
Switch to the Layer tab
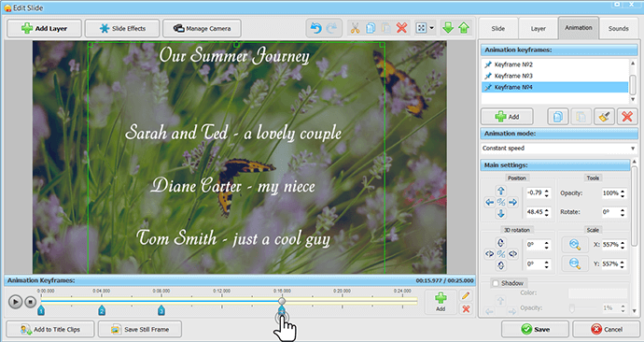[538, 28]
